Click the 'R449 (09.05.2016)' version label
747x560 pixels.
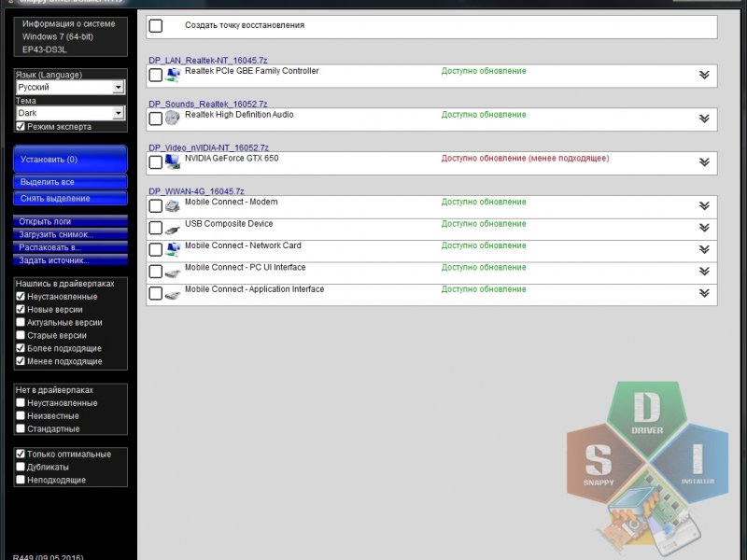[x=49, y=556]
